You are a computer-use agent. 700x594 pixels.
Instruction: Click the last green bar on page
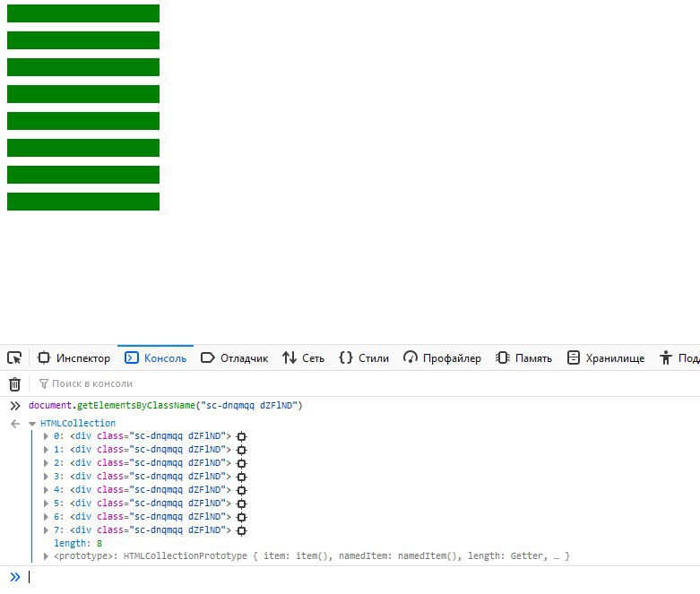[83, 202]
